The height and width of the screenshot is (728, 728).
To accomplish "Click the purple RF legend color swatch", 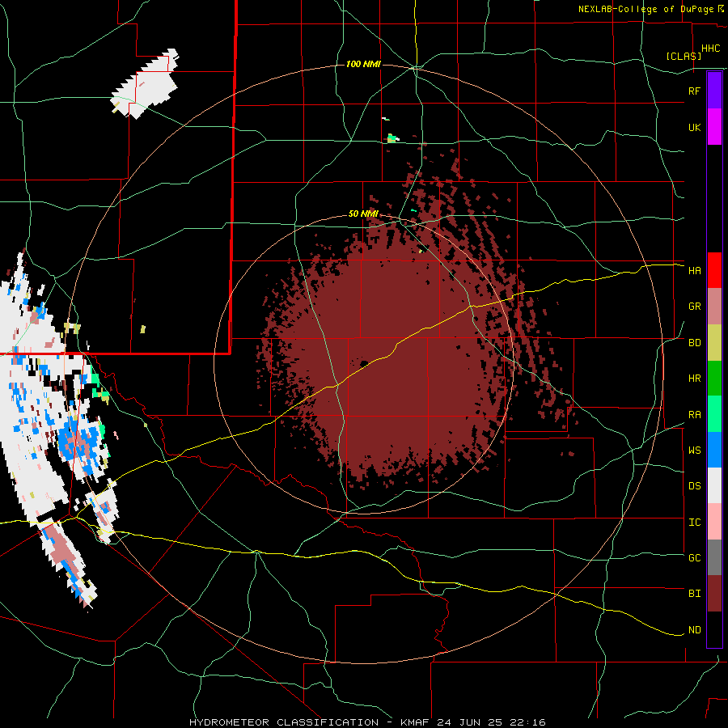I will click(714, 91).
